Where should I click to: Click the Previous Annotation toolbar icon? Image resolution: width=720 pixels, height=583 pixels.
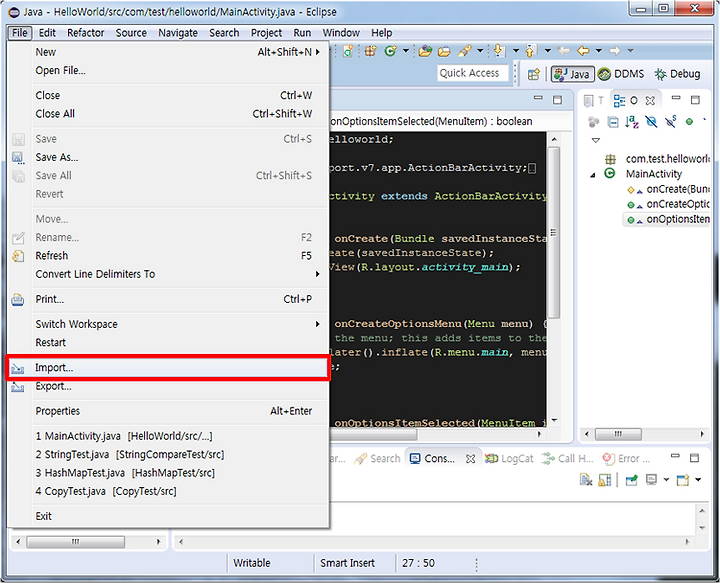pyautogui.click(x=530, y=51)
